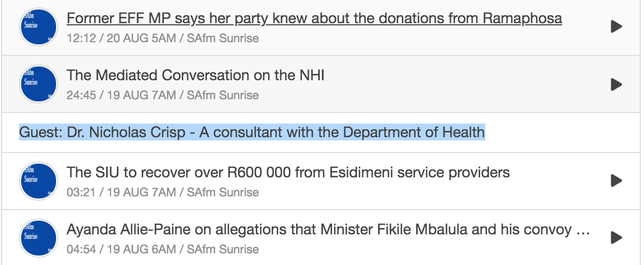Click the 03:21 duration under the SIU episode
This screenshot has height=265, width=644.
click(79, 192)
